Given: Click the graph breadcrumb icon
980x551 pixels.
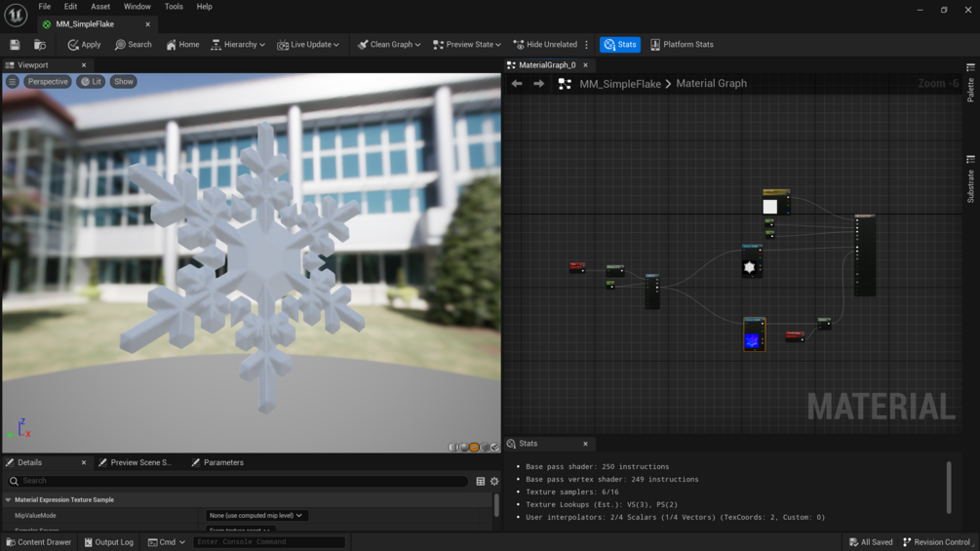Looking at the screenshot, I should click(x=565, y=84).
